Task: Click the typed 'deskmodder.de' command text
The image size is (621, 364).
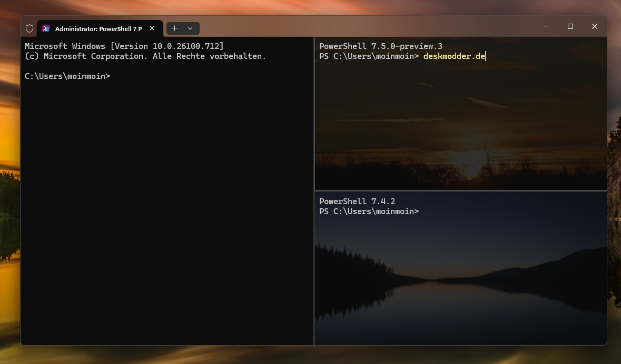Action: (454, 56)
